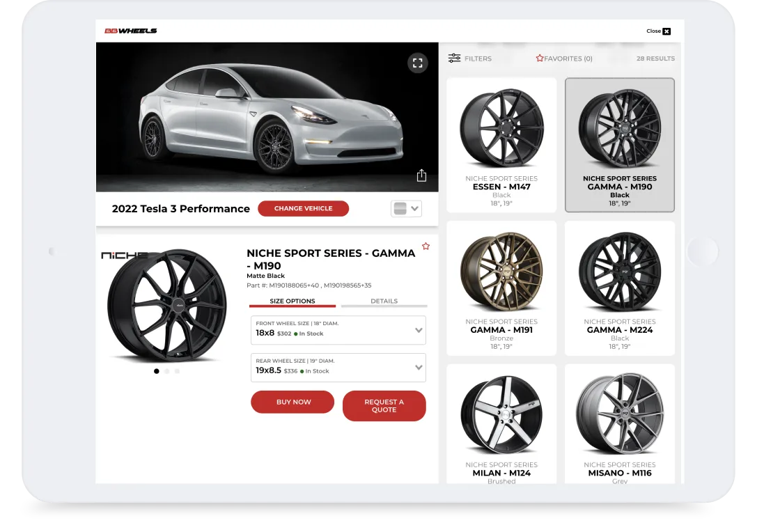Screen dimensions: 780x532
Task: Open the Filters panel using the sliders icon
Action: 455,58
